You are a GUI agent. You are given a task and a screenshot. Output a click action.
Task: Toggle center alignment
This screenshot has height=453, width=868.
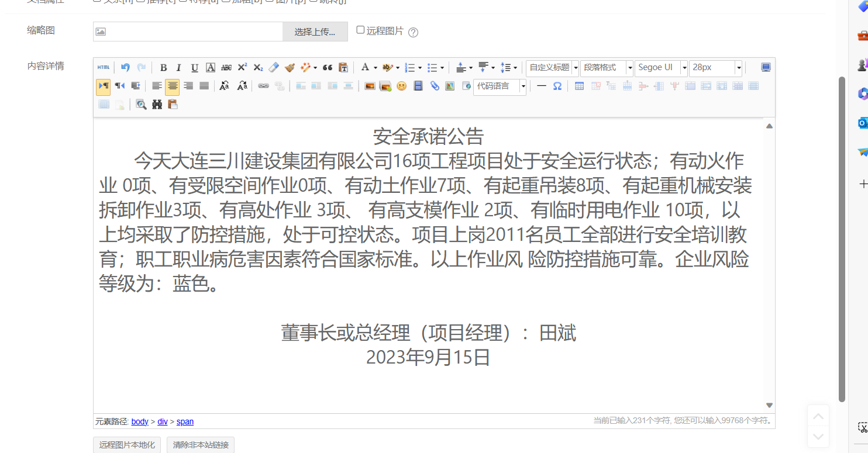click(x=173, y=87)
